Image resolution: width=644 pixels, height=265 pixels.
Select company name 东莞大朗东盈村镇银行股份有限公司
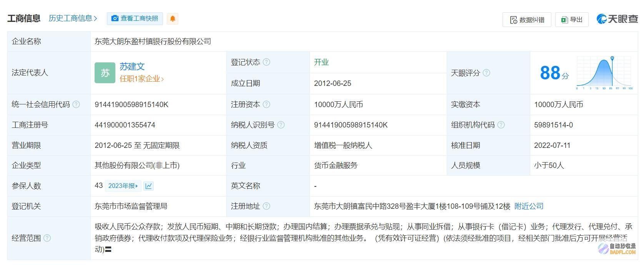[153, 41]
